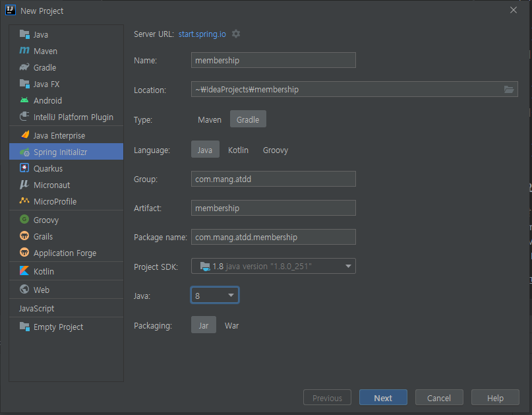This screenshot has height=415, width=532.
Task: Select Maven in project type list
Action: pyautogui.click(x=66, y=51)
